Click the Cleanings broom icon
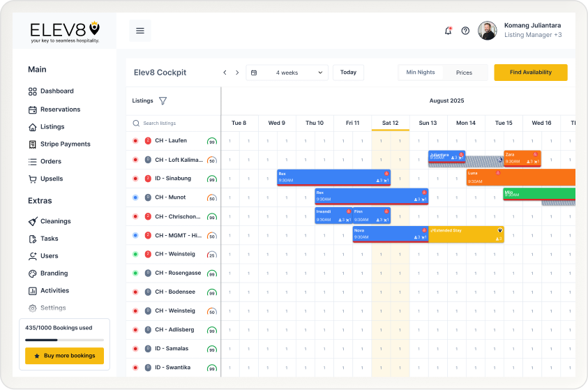This screenshot has height=390, width=588. 33,221
